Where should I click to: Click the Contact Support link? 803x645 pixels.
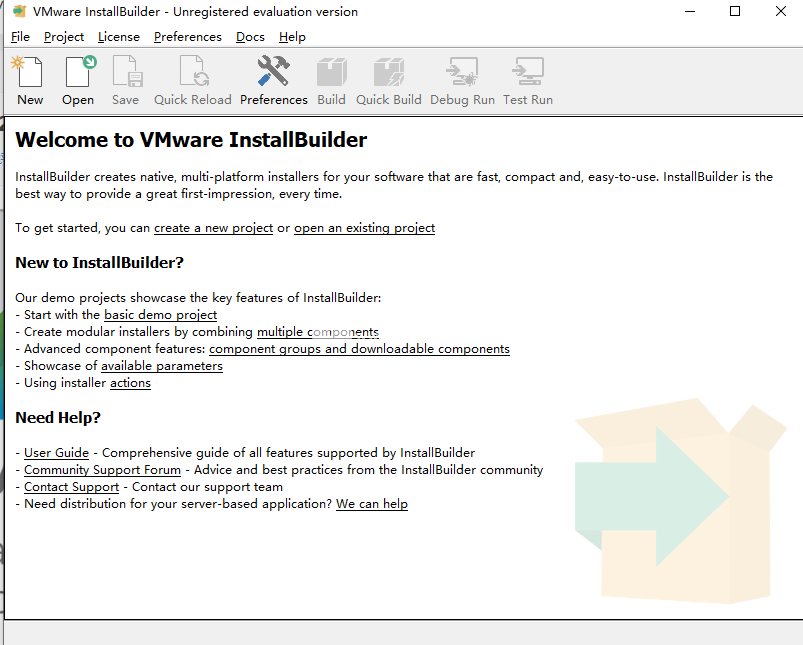coord(72,487)
